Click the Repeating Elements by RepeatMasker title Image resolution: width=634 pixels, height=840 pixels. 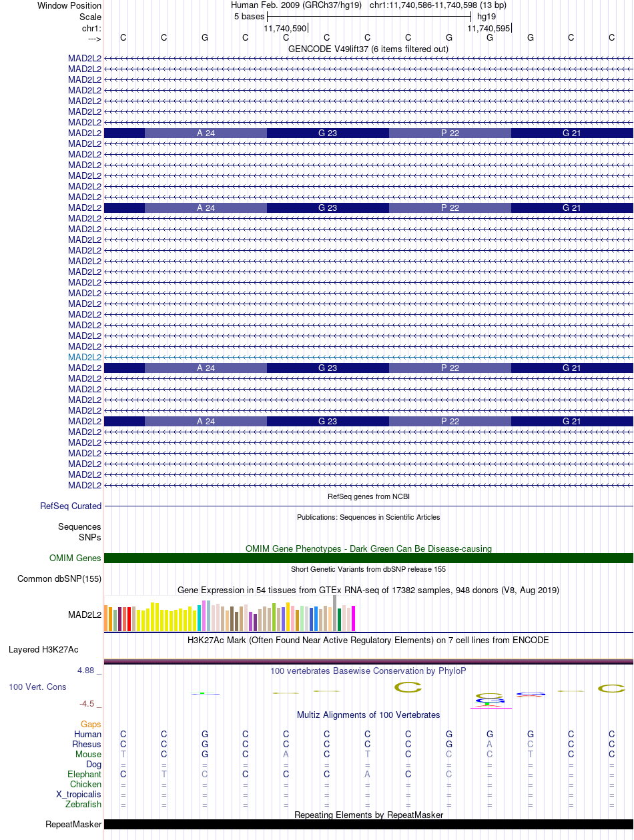(x=368, y=815)
